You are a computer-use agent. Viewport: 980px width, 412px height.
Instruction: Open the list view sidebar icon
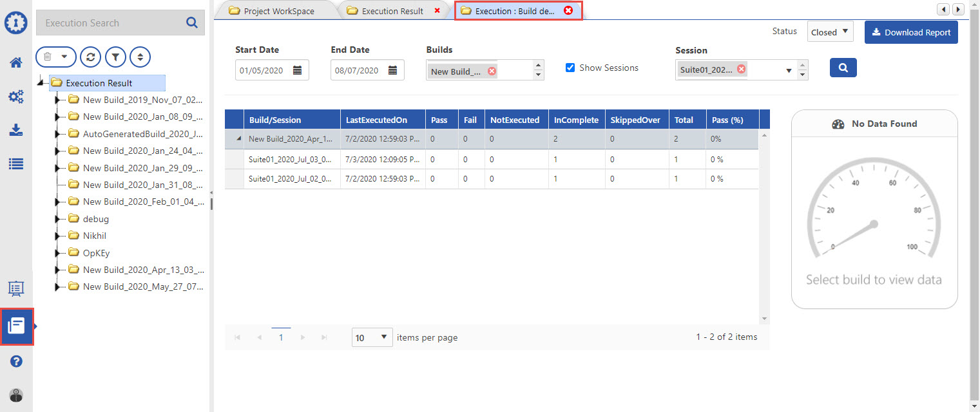coord(16,164)
